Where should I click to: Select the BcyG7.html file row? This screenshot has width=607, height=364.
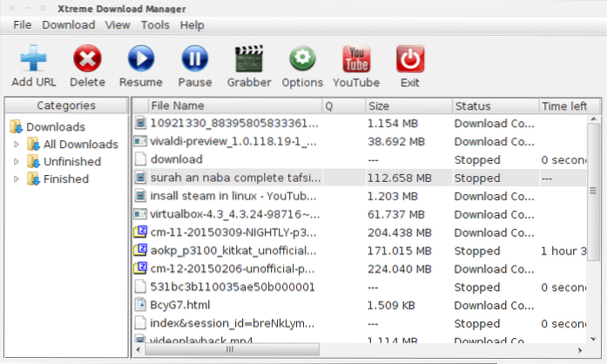tap(181, 305)
